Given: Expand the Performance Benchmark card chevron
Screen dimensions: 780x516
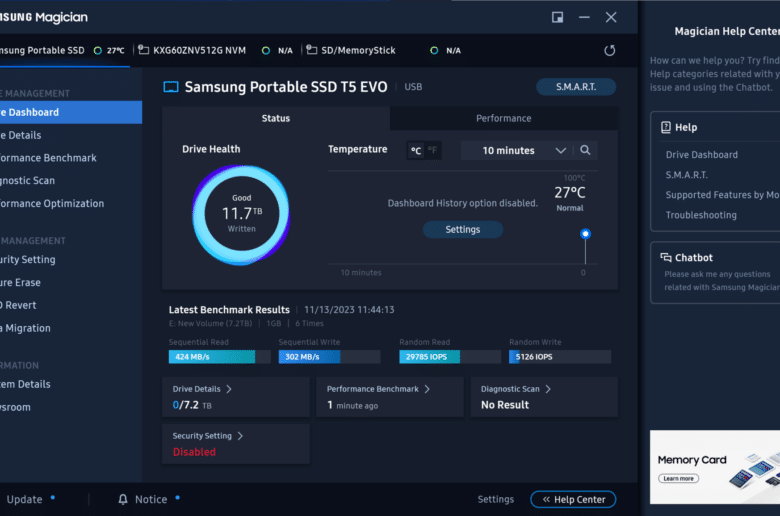Looking at the screenshot, I should pos(427,389).
